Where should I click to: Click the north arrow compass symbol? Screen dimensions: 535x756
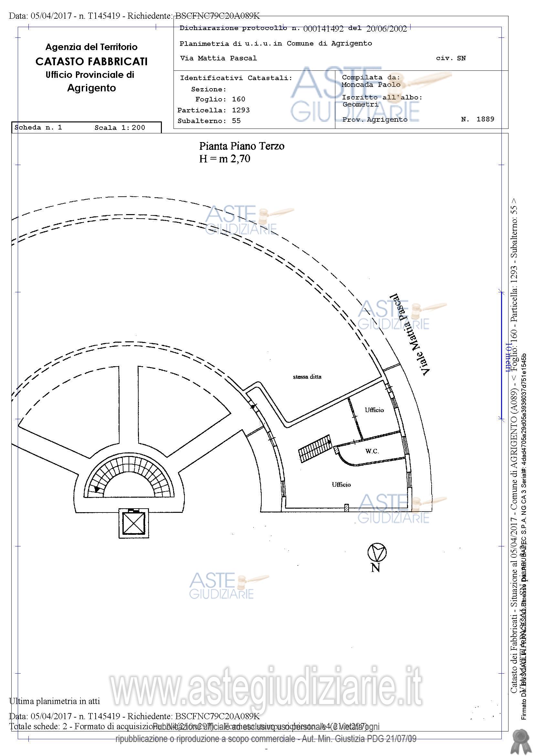(x=377, y=553)
